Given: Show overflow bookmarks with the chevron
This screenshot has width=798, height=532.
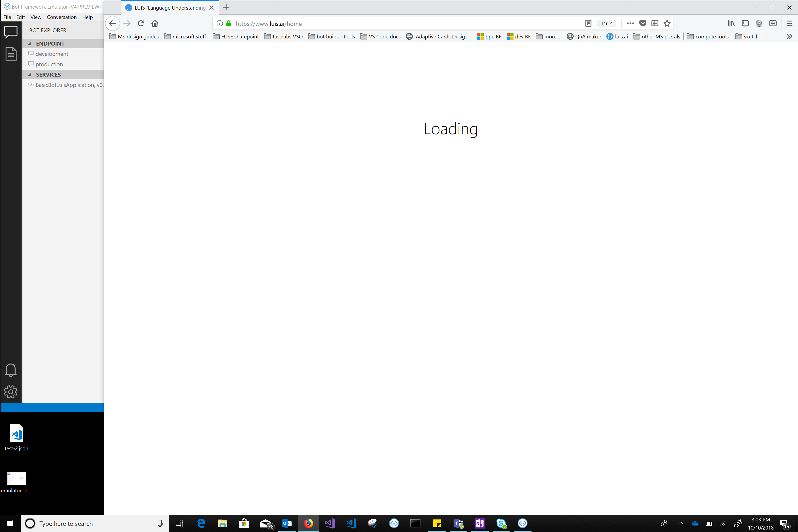Looking at the screenshot, I should [x=789, y=36].
